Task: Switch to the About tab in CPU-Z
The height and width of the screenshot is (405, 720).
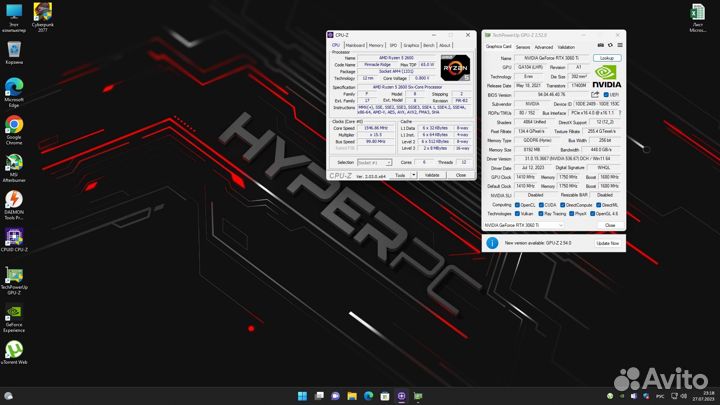Action: pos(444,45)
